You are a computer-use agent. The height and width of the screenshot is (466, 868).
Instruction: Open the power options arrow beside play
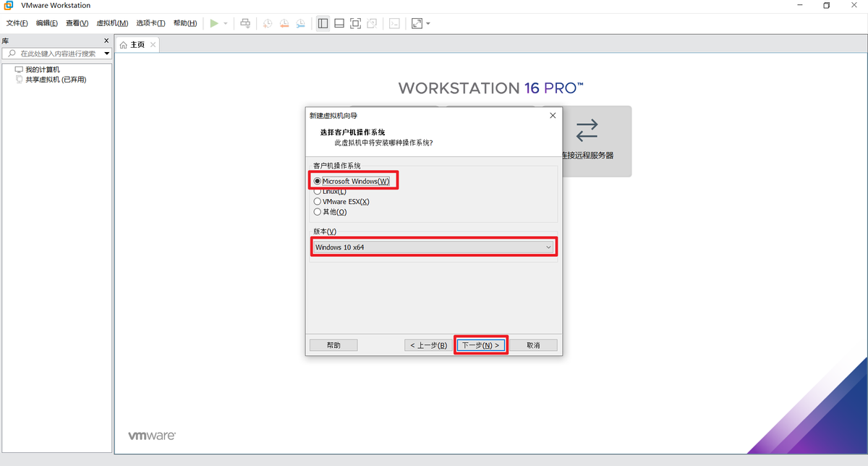click(225, 23)
